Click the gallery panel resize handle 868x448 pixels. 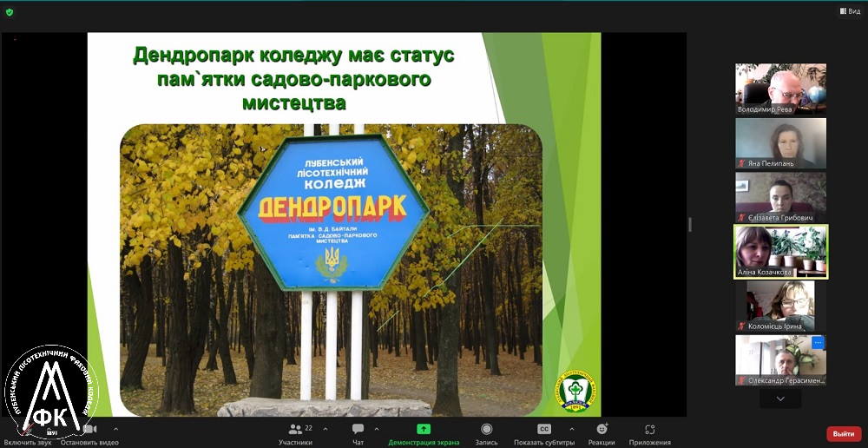pyautogui.click(x=690, y=224)
